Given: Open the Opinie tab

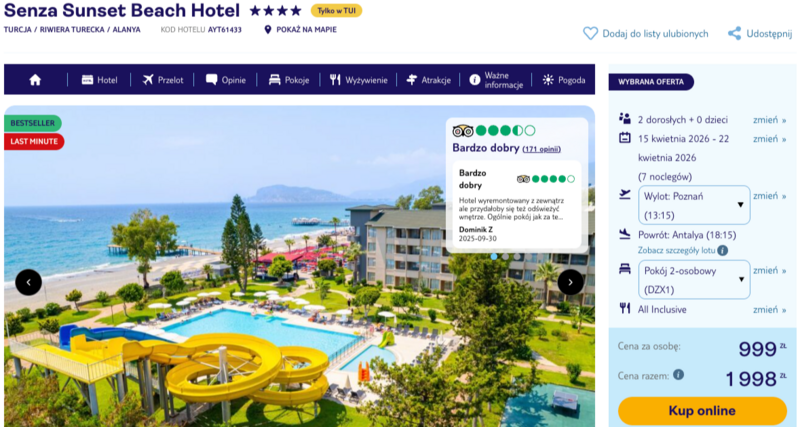Looking at the screenshot, I should click(226, 80).
